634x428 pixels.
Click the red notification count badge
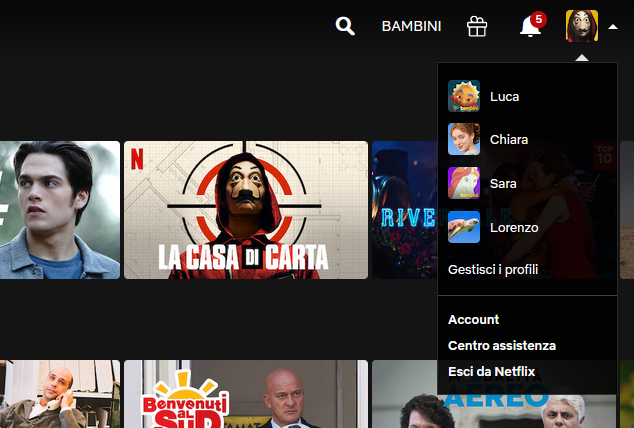point(539,19)
